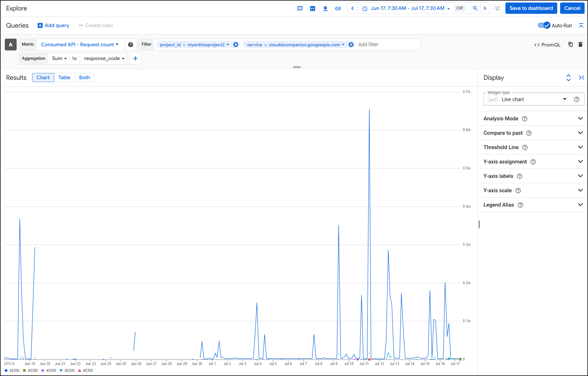Click the query panel resize handle
Screen dimensions: 588x376
[297, 67]
